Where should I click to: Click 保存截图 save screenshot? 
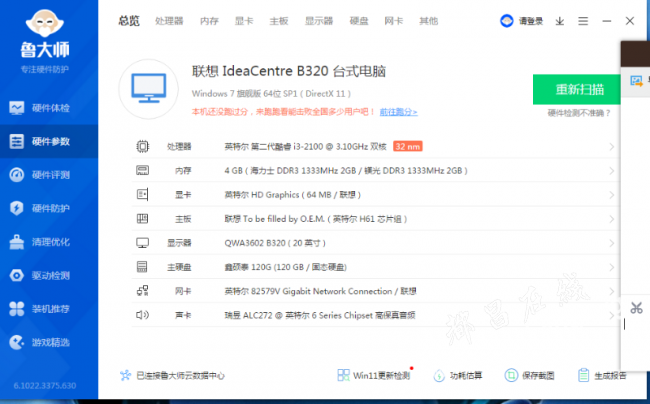529,375
